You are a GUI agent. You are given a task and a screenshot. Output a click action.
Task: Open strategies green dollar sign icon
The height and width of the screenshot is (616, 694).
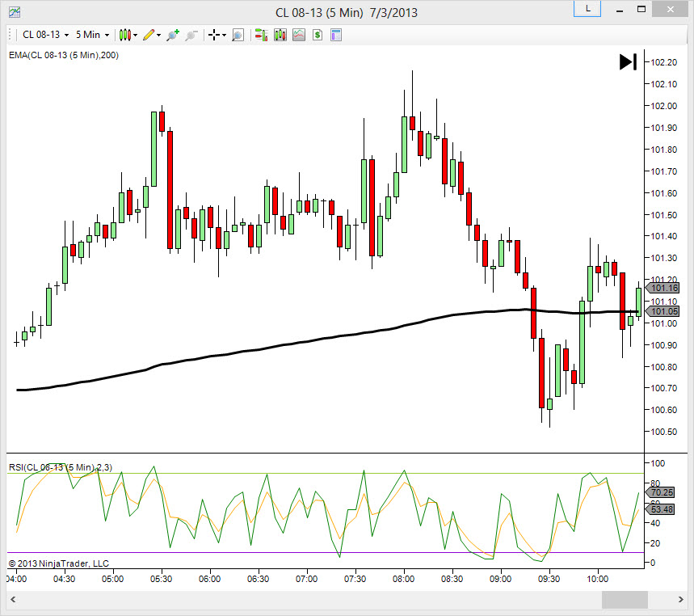[x=318, y=35]
